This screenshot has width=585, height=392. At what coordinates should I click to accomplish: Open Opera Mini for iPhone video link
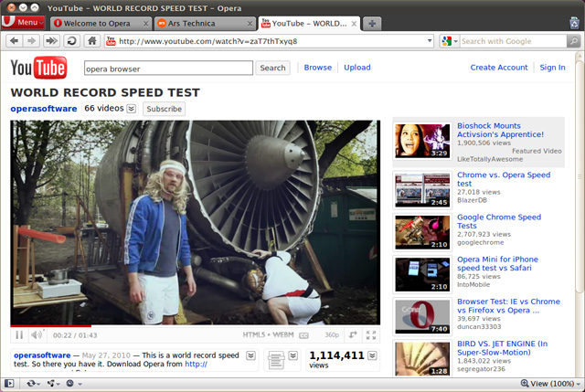(x=497, y=263)
